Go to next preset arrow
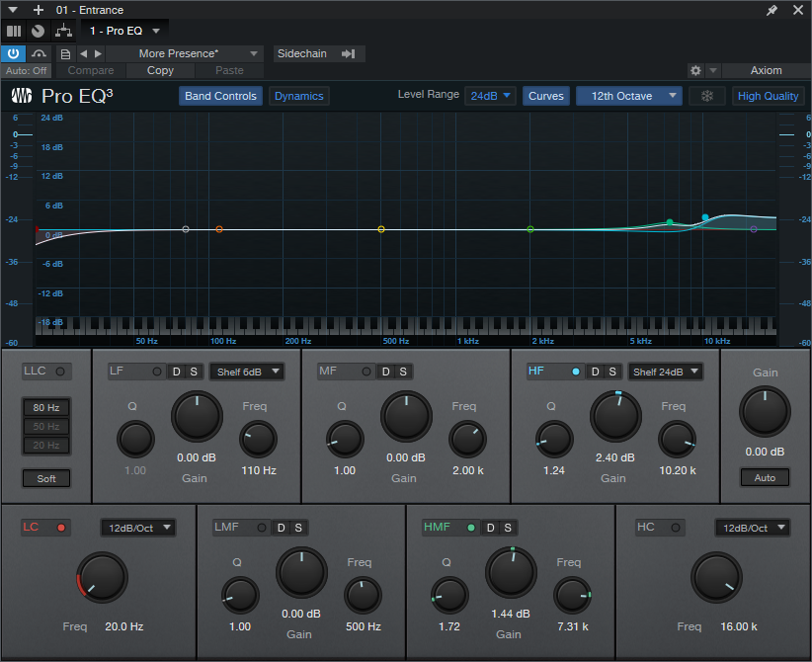Viewport: 812px width, 662px height. (98, 53)
